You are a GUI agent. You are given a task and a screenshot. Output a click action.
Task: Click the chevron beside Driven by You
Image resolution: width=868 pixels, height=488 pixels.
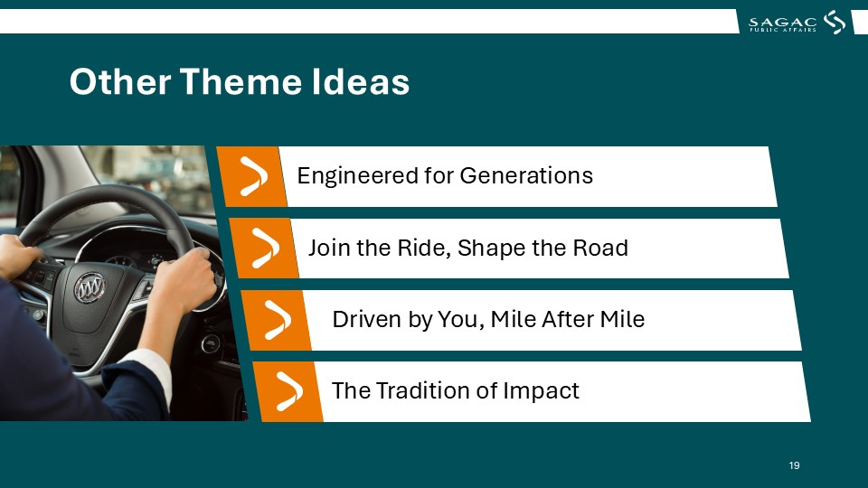[x=278, y=320]
